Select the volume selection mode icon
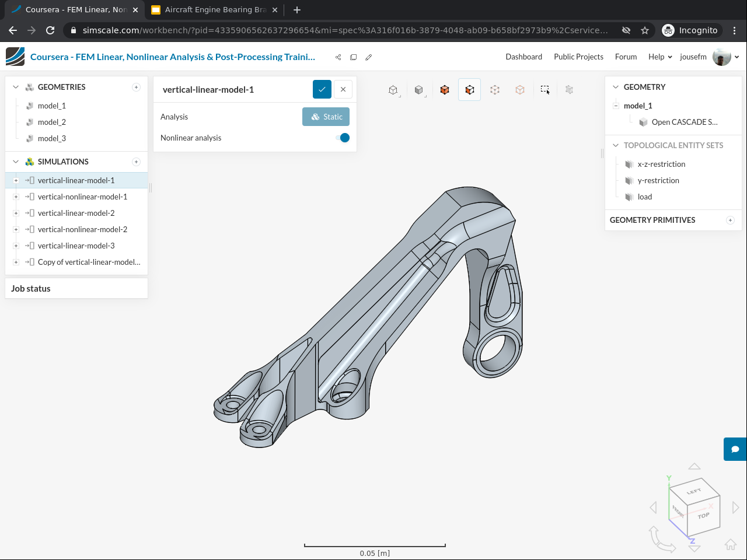The image size is (747, 560). coord(445,90)
